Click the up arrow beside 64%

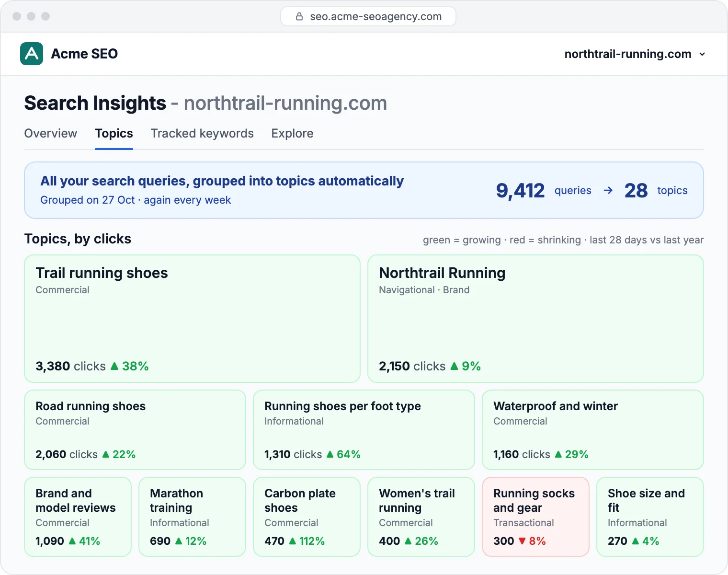click(x=330, y=454)
